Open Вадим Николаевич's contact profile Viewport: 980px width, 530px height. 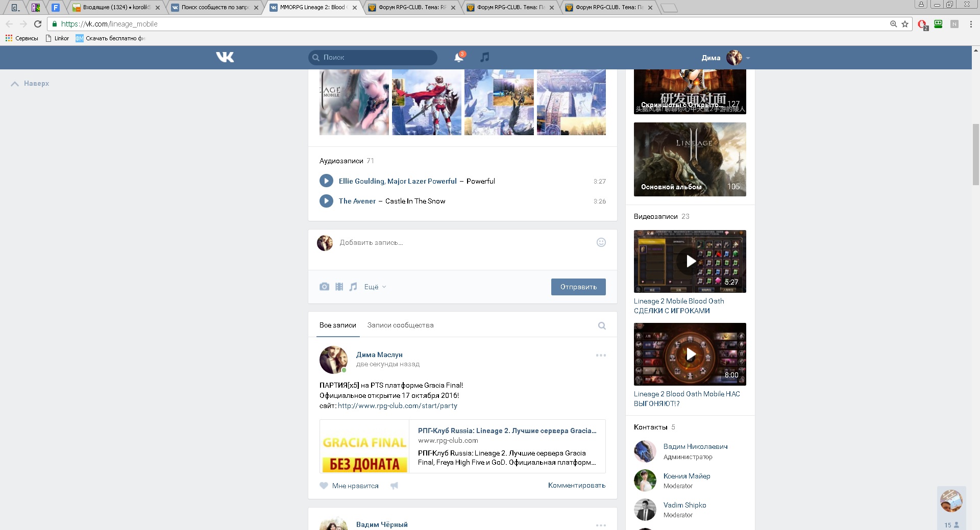click(695, 446)
